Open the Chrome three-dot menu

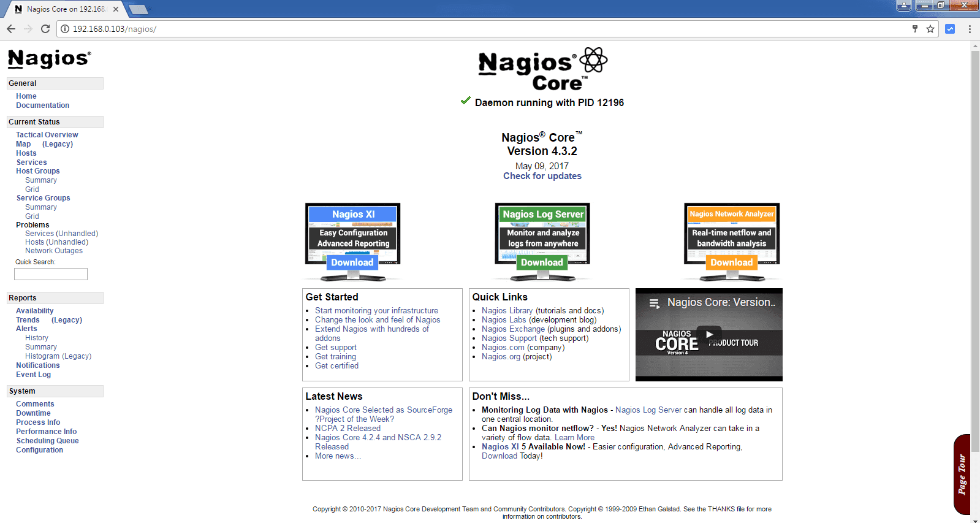(x=970, y=29)
